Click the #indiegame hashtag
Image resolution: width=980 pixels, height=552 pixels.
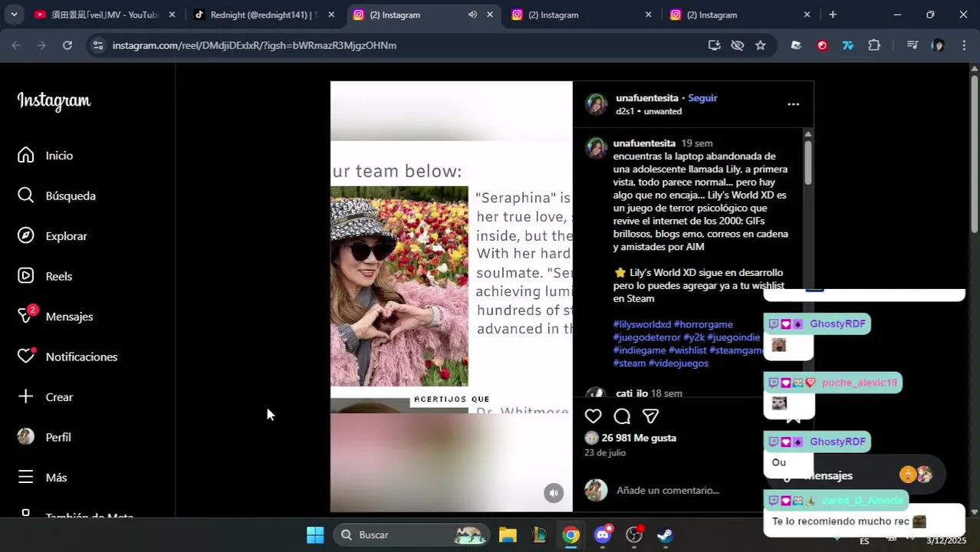[x=640, y=350]
